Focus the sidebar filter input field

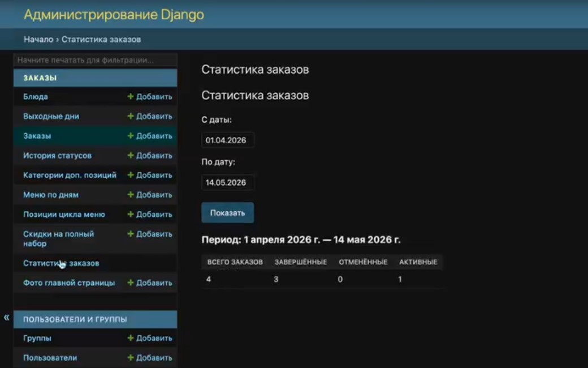click(x=95, y=60)
